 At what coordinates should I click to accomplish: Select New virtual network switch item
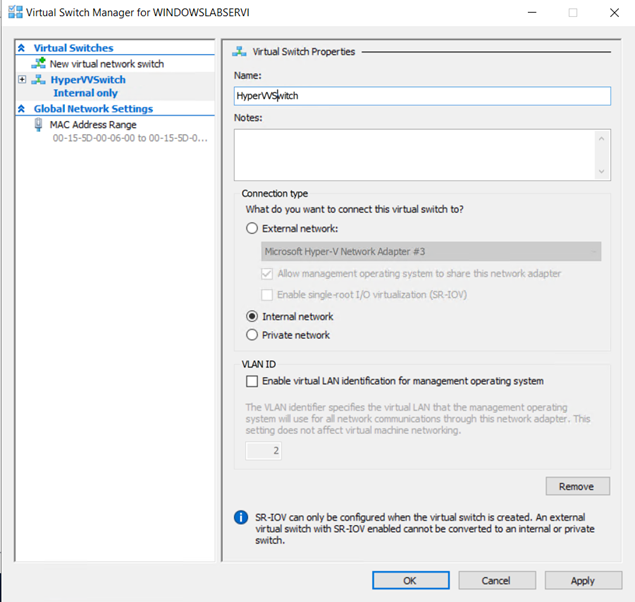(107, 64)
